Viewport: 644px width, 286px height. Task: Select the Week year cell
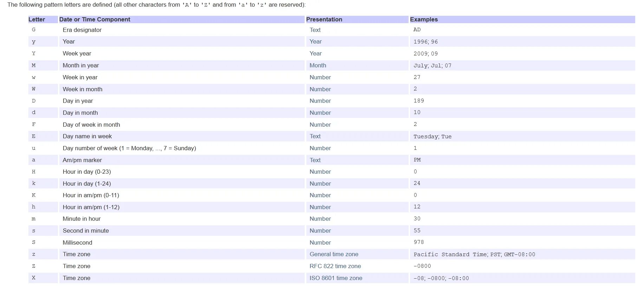(x=182, y=53)
